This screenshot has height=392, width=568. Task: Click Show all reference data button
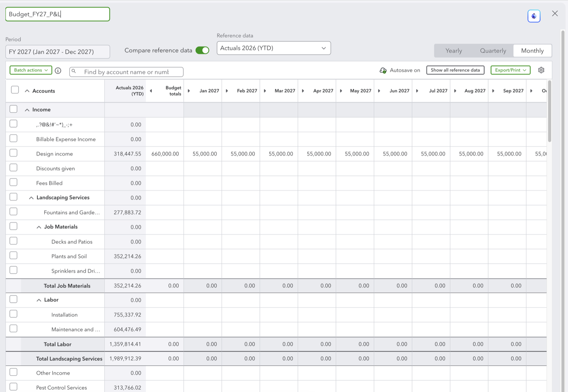click(x=455, y=70)
